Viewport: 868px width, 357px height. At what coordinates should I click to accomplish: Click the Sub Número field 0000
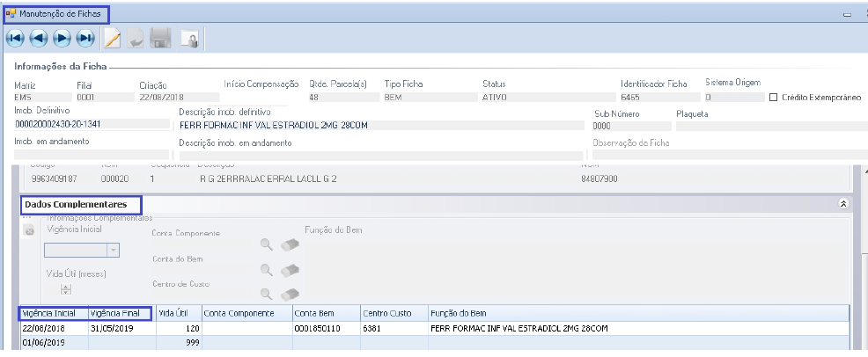coord(631,126)
